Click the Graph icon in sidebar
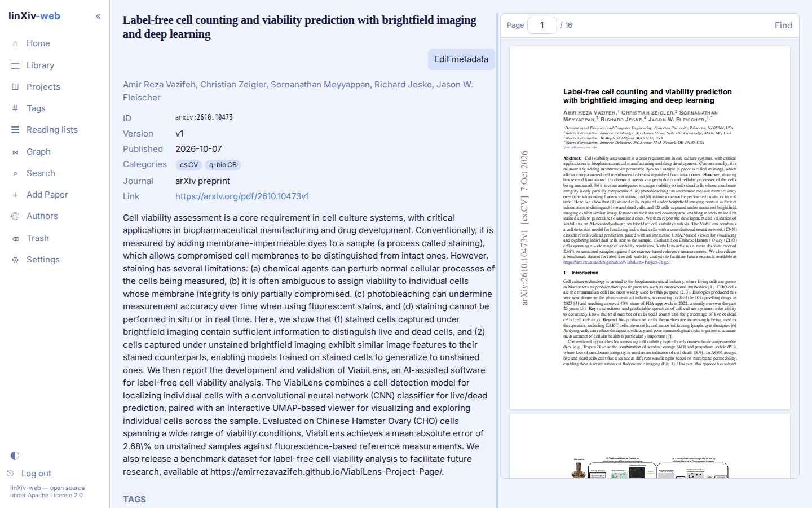The height and width of the screenshot is (508, 812). pyautogui.click(x=15, y=152)
